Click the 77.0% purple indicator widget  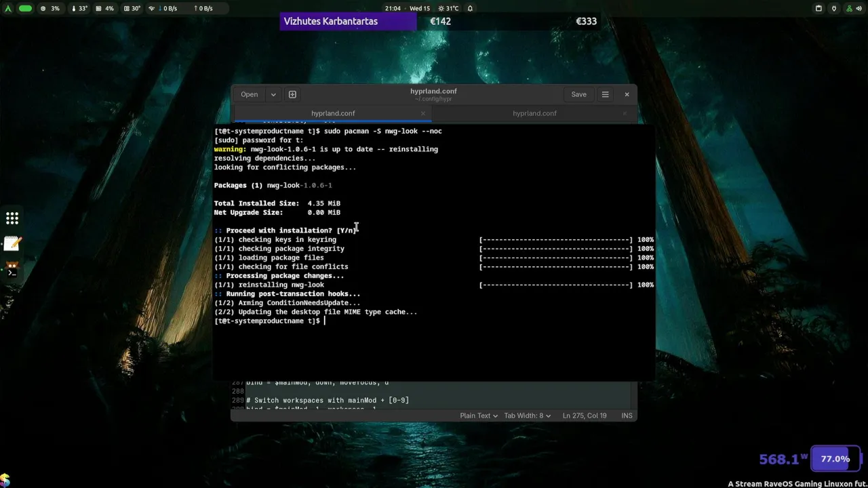click(835, 459)
